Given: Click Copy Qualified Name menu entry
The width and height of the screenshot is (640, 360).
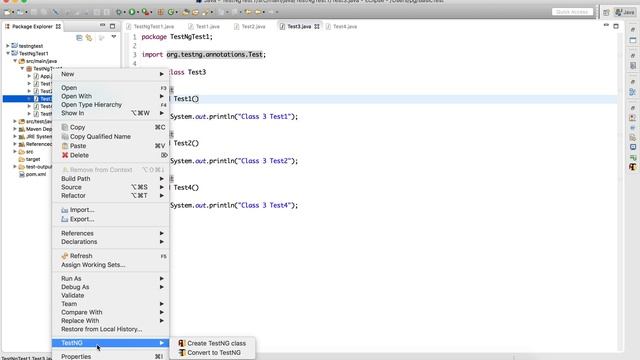Looking at the screenshot, I should tap(111, 137).
